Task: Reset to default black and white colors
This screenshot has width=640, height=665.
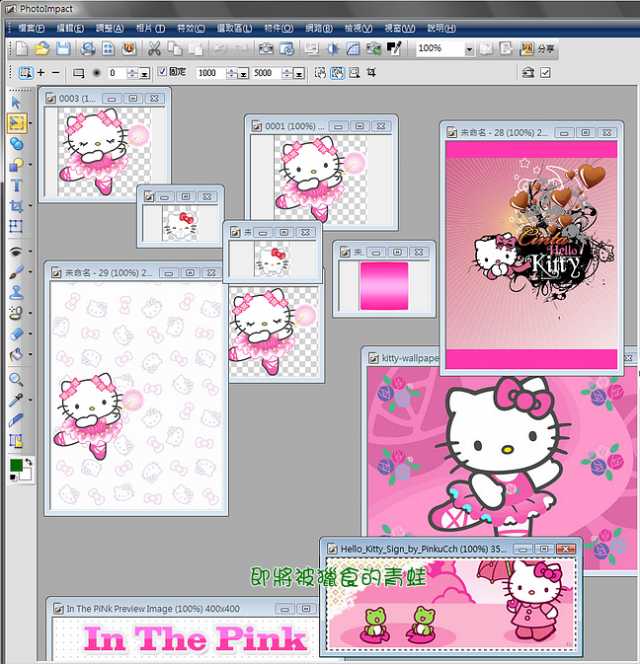Action: tap(13, 478)
